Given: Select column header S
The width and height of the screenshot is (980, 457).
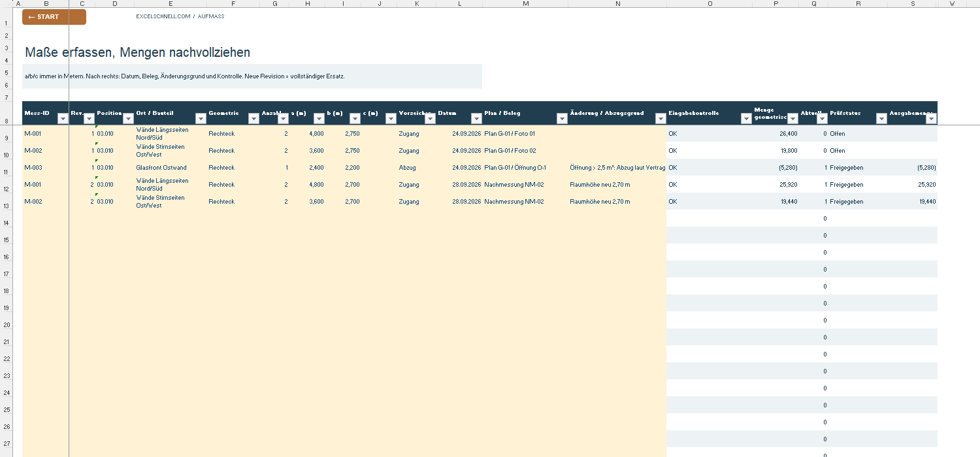Looking at the screenshot, I should 912,4.
